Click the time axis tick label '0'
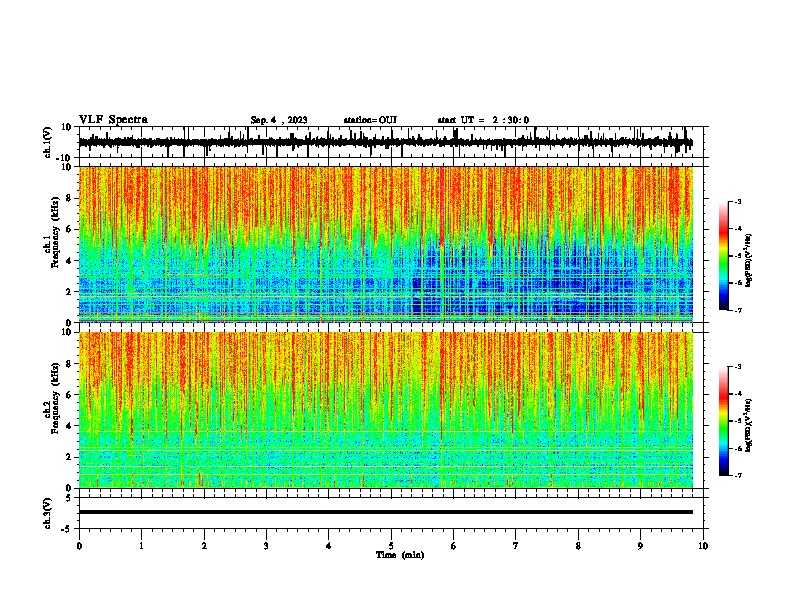Screen dimensions: 792x612 [79, 546]
